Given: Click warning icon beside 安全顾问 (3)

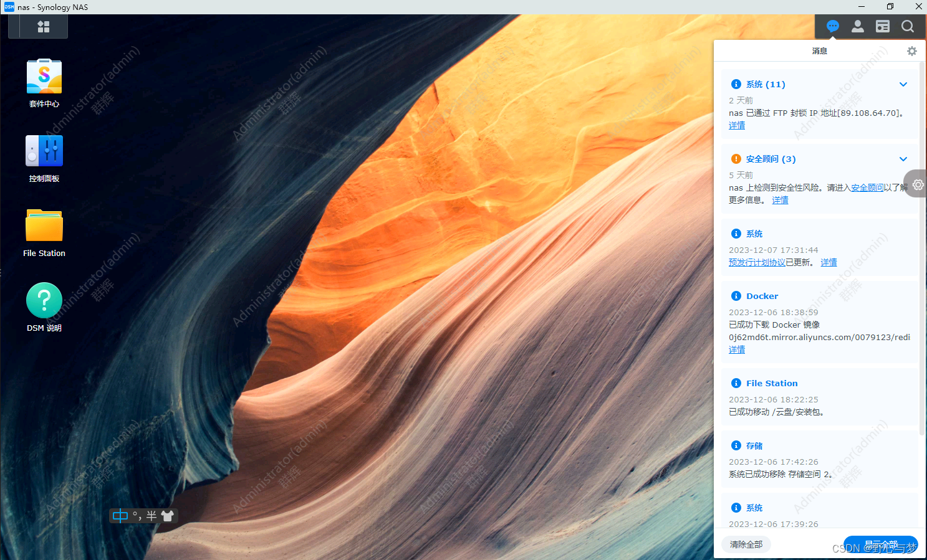Looking at the screenshot, I should [736, 159].
